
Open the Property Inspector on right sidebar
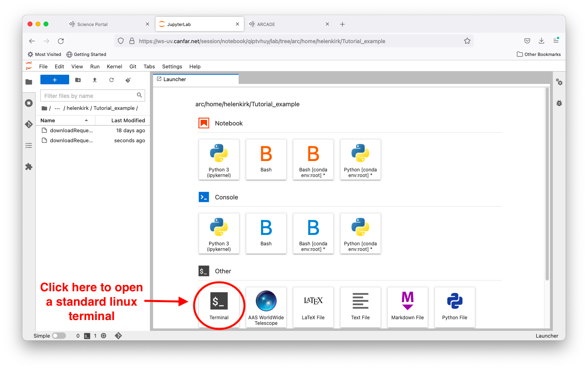click(x=559, y=82)
